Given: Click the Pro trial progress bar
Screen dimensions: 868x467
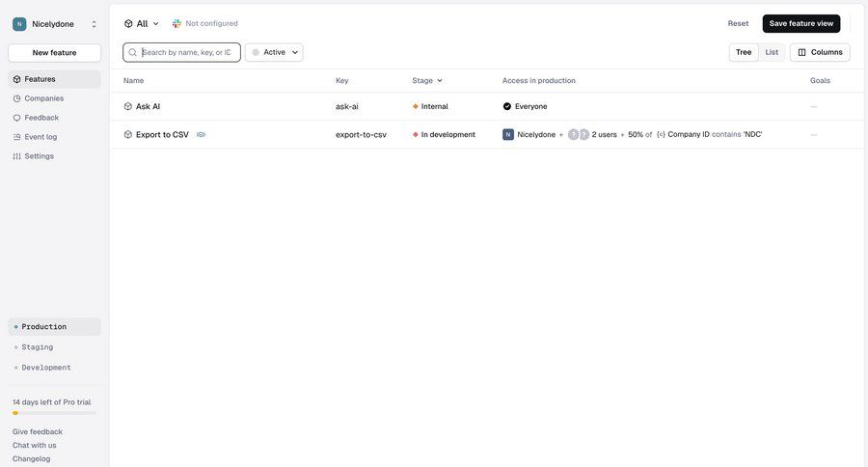Looking at the screenshot, I should [54, 413].
